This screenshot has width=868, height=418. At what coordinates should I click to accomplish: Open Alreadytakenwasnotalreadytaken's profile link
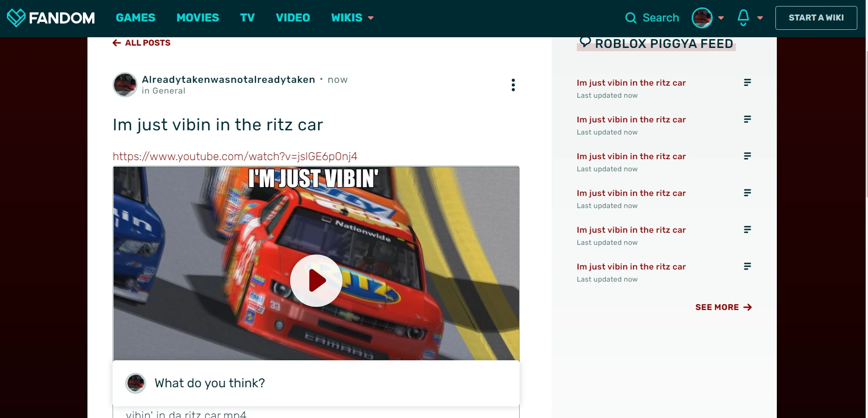228,80
